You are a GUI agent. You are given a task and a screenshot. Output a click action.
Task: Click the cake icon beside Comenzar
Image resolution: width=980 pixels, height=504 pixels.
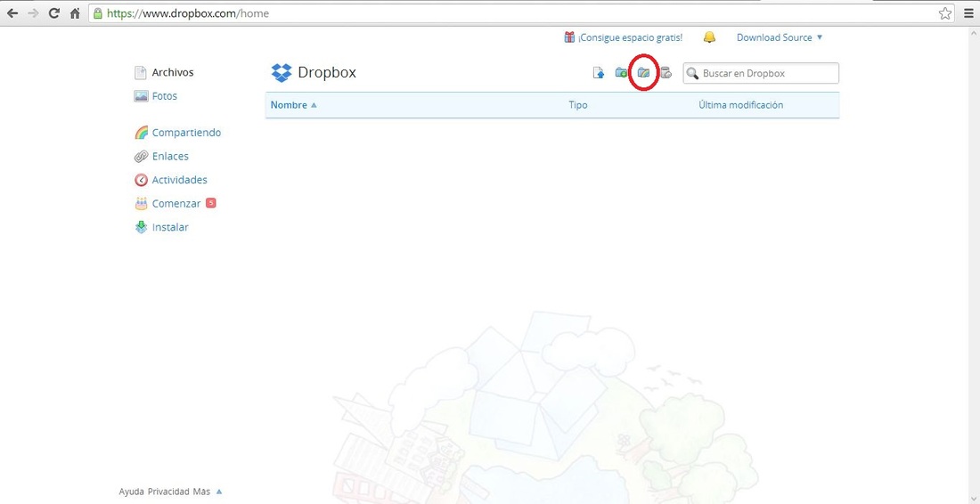142,204
